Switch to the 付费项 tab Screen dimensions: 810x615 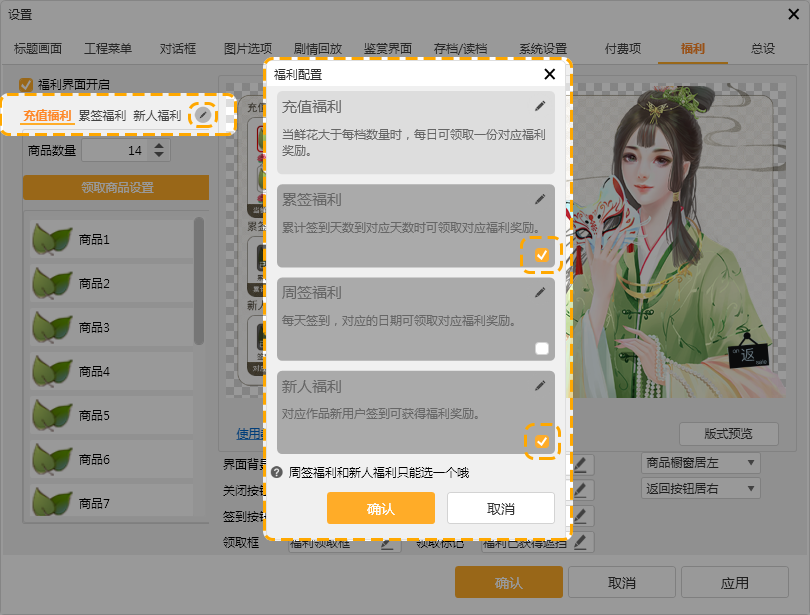(623, 48)
